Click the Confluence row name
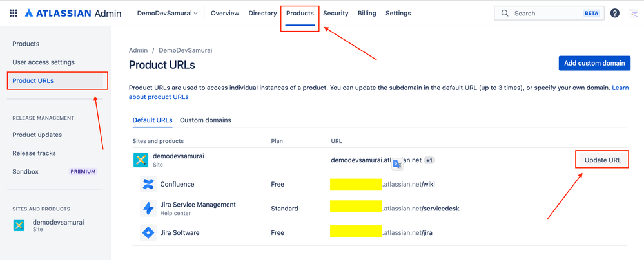 click(x=177, y=184)
